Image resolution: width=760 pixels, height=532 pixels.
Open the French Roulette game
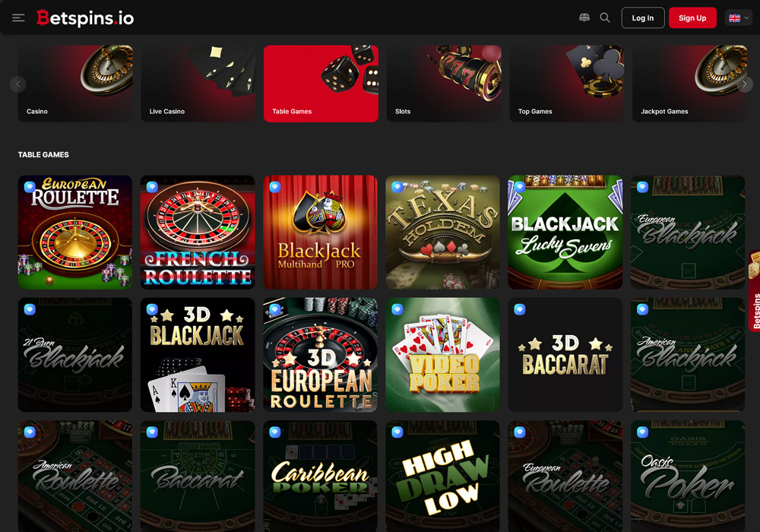point(198,232)
